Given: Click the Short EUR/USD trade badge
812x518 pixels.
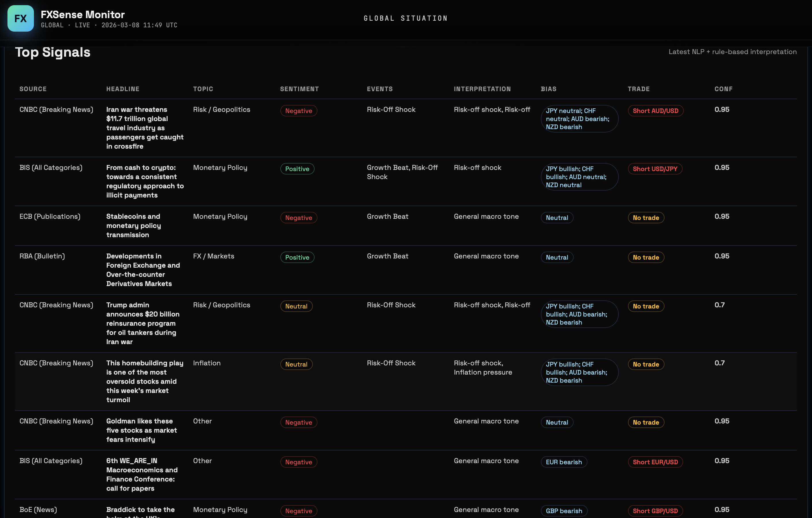Looking at the screenshot, I should (x=655, y=462).
